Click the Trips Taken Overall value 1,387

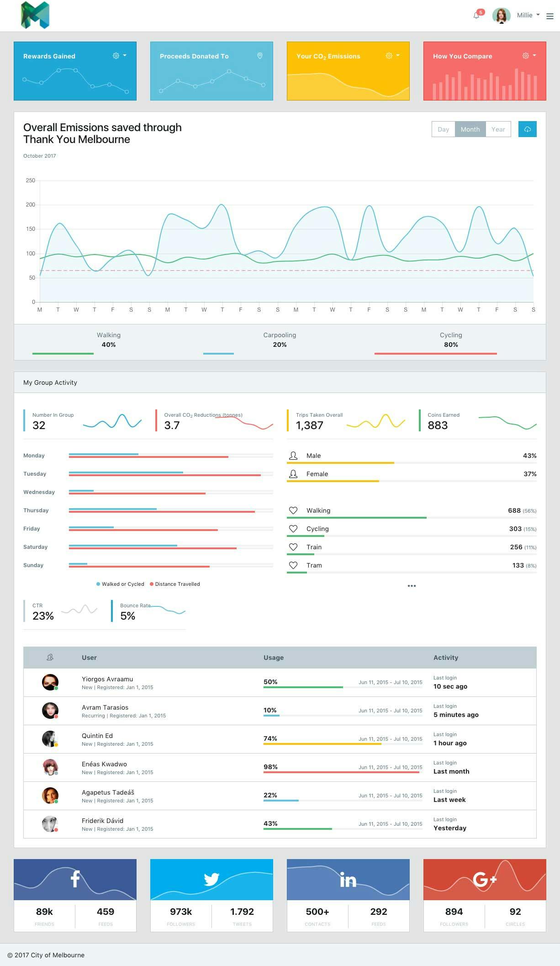pos(309,425)
